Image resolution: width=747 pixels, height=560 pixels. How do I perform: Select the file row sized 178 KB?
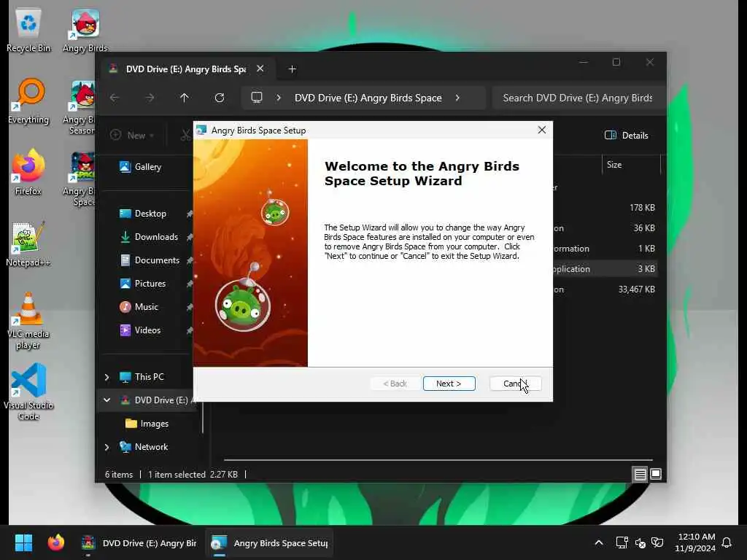(x=605, y=208)
